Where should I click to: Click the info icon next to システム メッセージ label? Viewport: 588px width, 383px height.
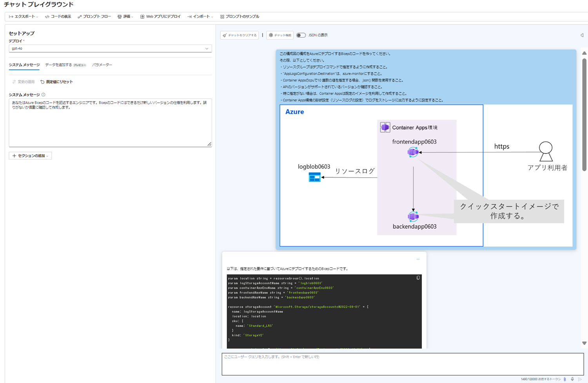44,94
